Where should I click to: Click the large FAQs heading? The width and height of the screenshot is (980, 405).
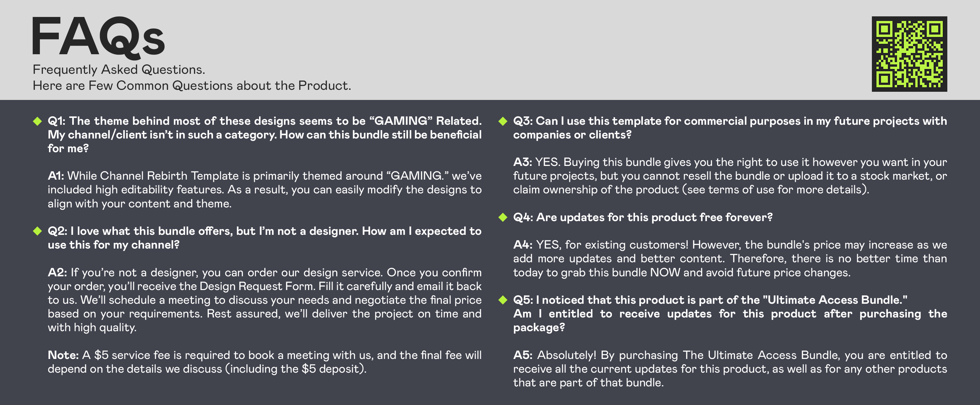[x=99, y=37]
